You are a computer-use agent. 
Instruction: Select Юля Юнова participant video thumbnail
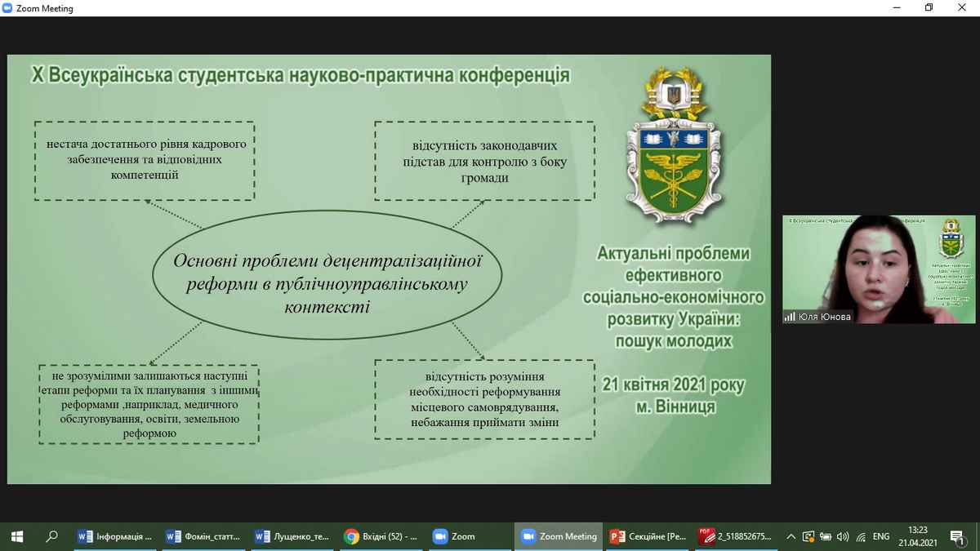tap(879, 269)
